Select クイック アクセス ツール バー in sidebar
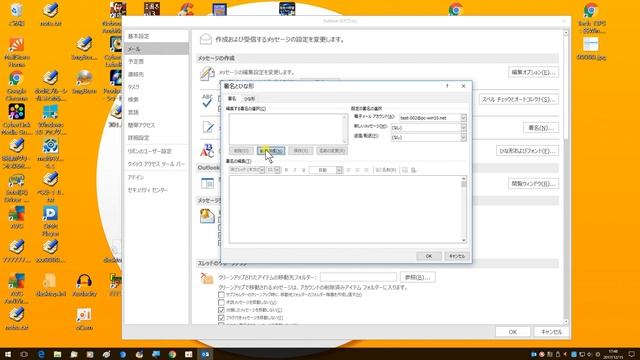Image resolution: width=640 pixels, height=360 pixels. [156, 164]
